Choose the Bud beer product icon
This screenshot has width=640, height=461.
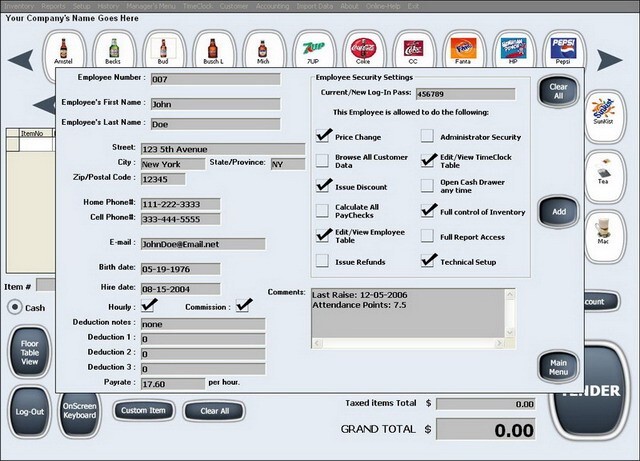point(163,51)
